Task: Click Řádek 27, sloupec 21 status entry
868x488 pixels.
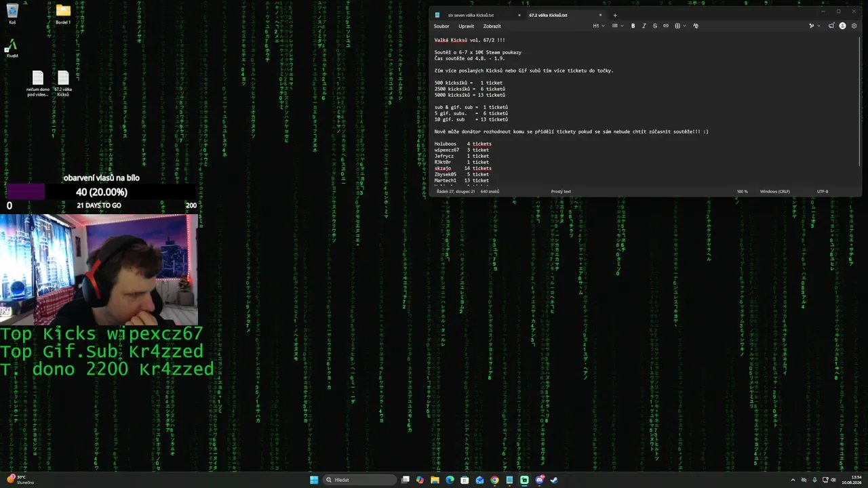Action: point(456,191)
